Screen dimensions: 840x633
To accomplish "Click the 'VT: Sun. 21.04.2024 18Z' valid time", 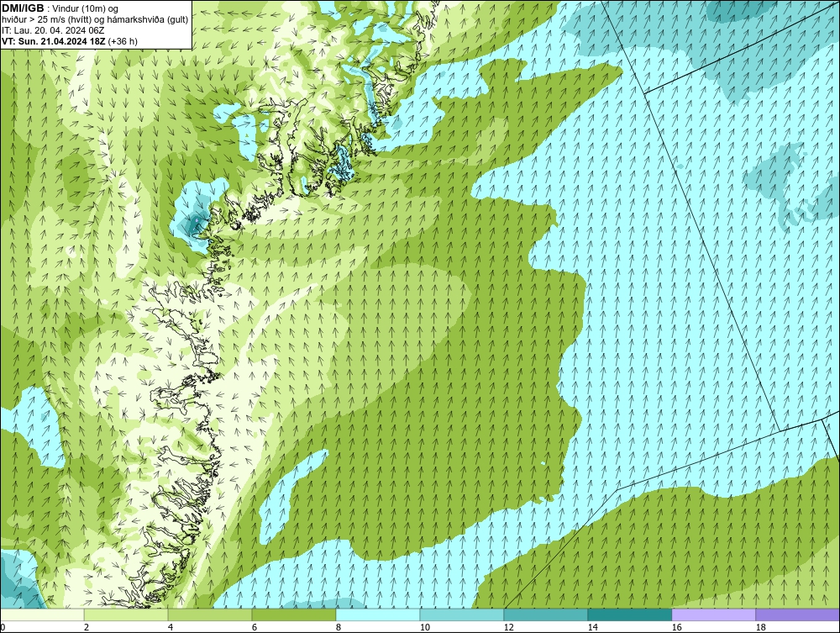I will coord(54,41).
